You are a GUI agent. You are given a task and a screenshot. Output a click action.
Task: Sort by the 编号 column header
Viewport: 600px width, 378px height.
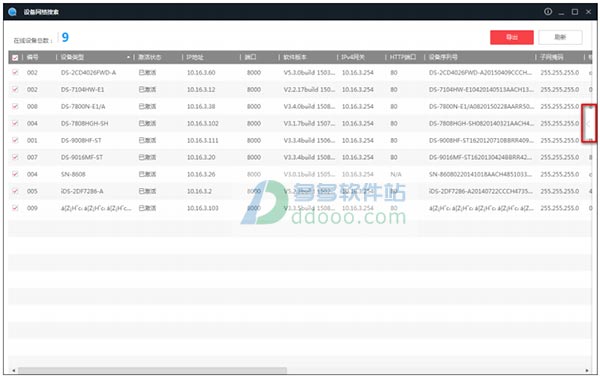click(33, 57)
